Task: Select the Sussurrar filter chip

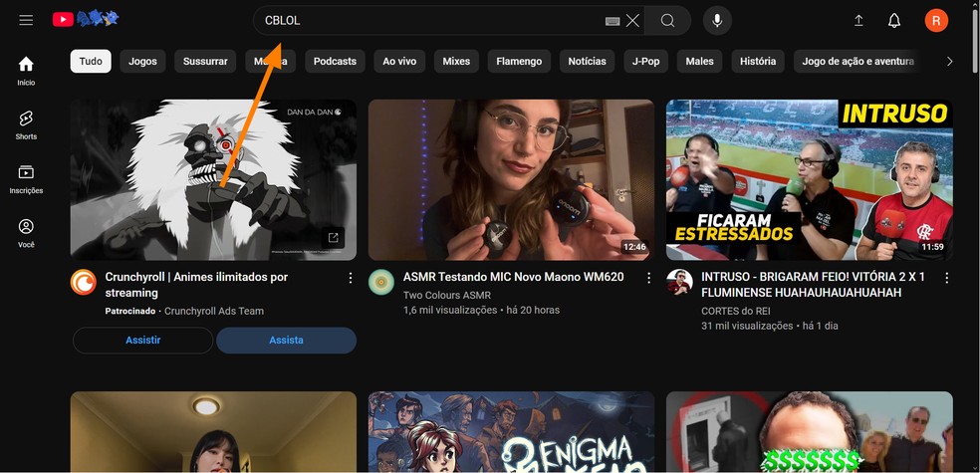Action: click(x=205, y=61)
